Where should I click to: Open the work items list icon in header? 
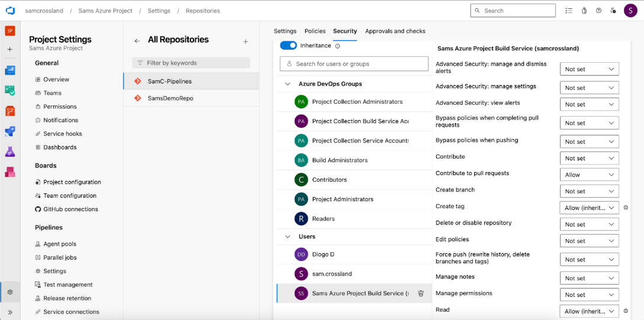[569, 11]
